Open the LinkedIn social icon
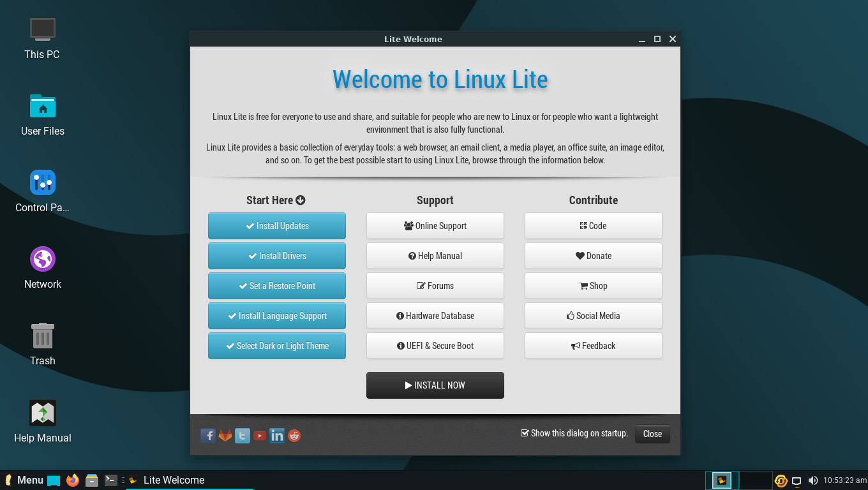 tap(276, 436)
